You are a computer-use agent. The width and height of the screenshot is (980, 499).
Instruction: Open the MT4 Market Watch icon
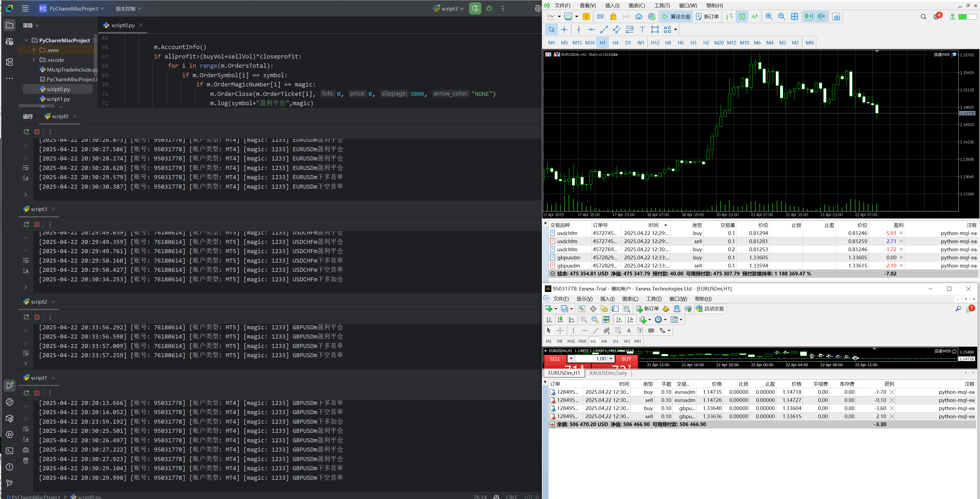[x=582, y=309]
